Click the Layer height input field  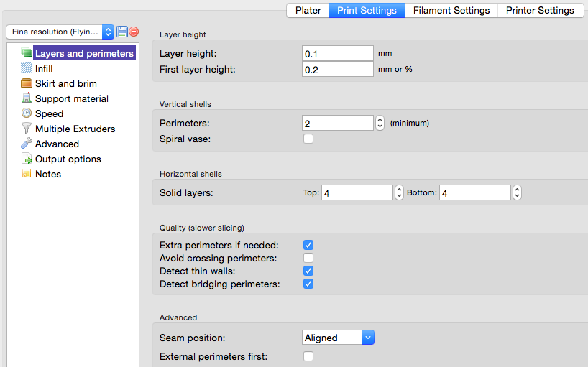pyautogui.click(x=337, y=54)
